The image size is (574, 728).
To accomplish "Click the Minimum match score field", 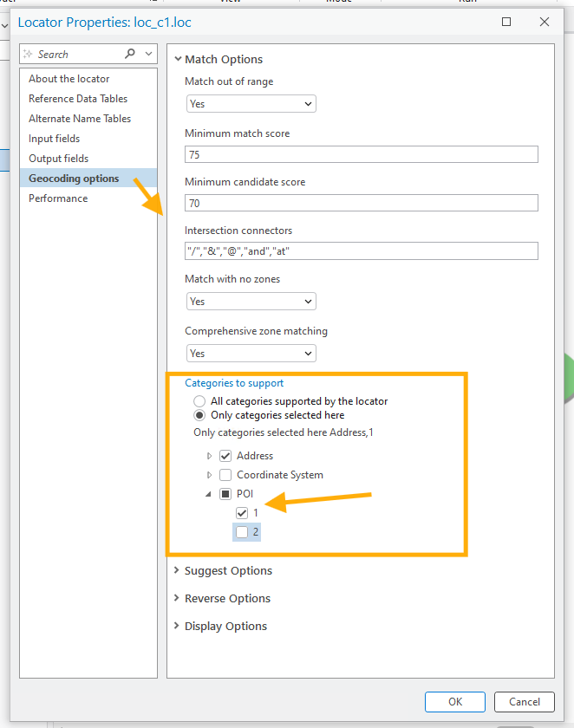I will 361,154.
